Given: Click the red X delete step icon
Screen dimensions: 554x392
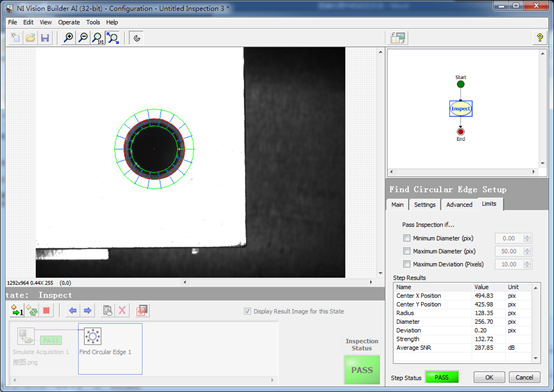Looking at the screenshot, I should (x=122, y=311).
